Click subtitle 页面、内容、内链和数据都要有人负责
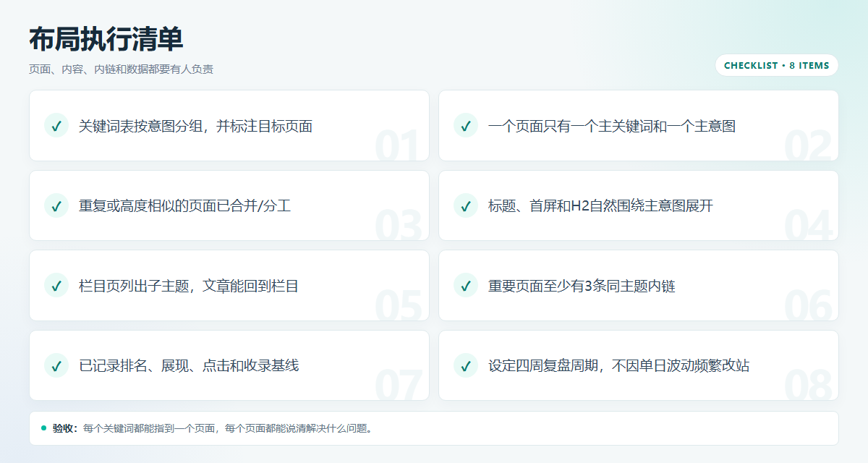The image size is (868, 463). point(121,69)
